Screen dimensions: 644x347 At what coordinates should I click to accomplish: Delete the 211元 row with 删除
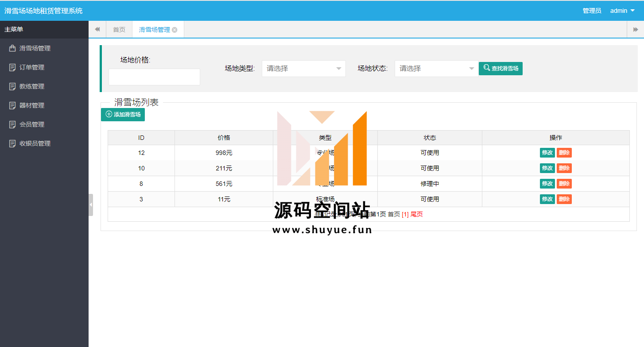click(x=564, y=168)
